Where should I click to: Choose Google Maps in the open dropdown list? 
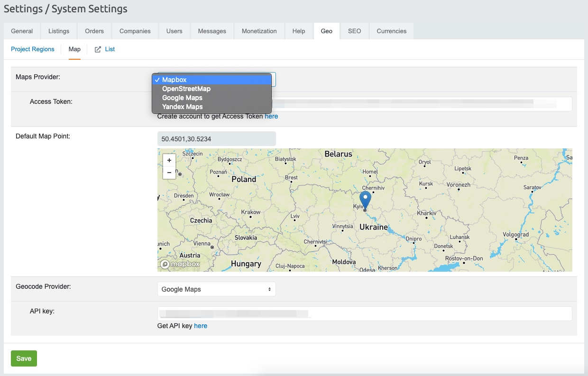click(212, 98)
